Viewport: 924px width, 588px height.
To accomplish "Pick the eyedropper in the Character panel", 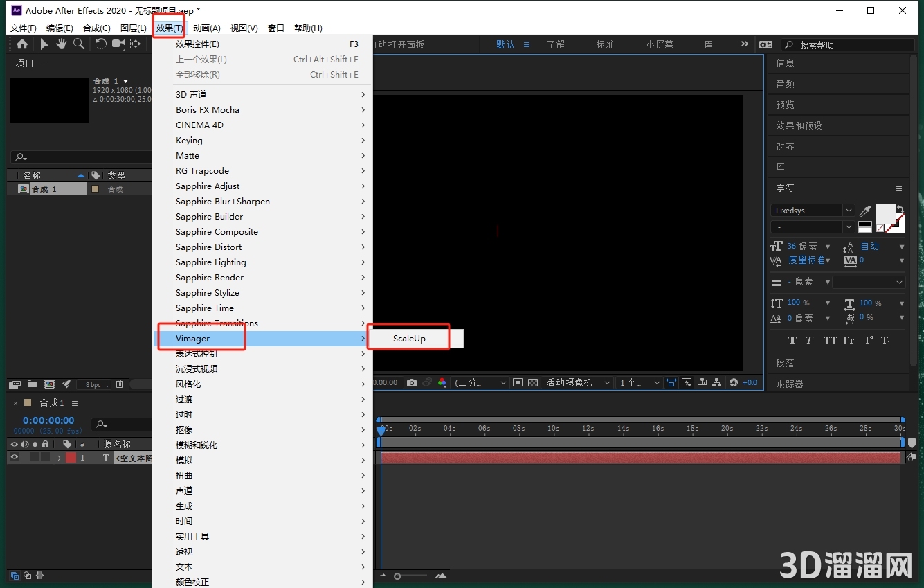I will tap(865, 211).
